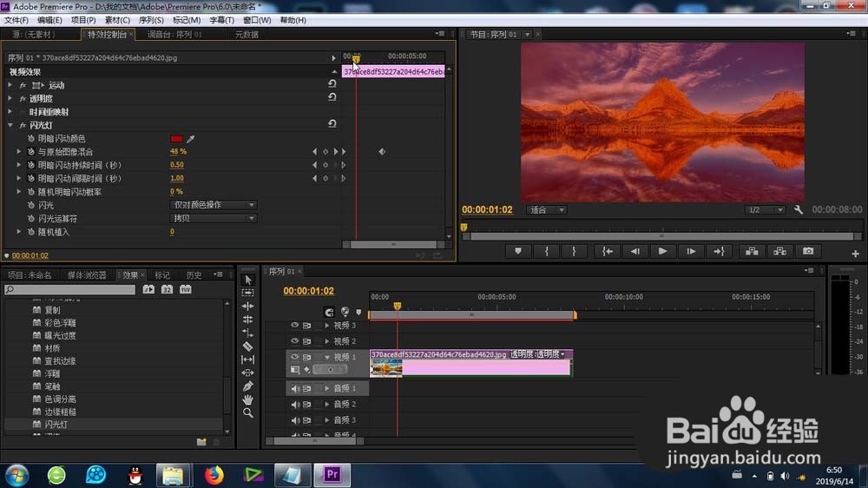The image size is (868, 488).
Task: Click the Add Marker button in program monitor
Action: pos(518,252)
